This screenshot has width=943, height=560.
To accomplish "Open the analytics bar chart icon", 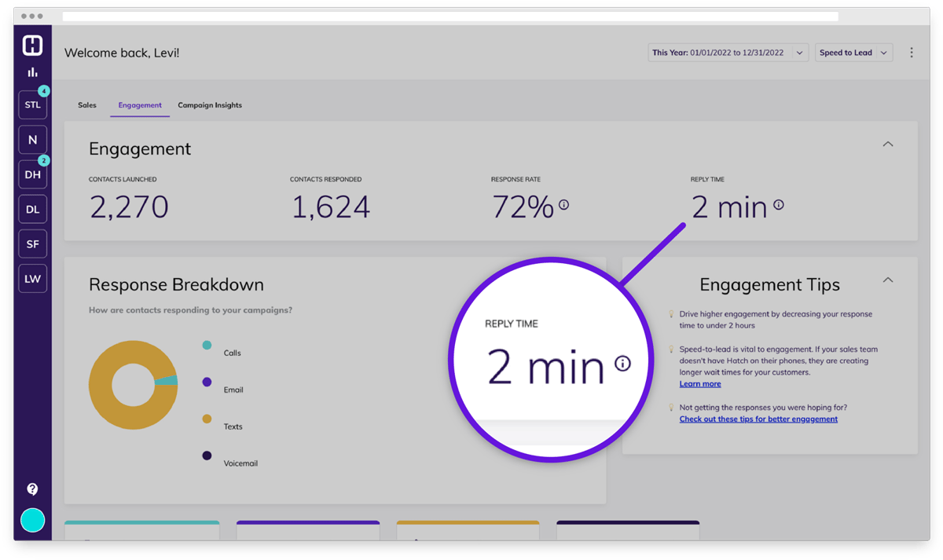I will click(32, 72).
